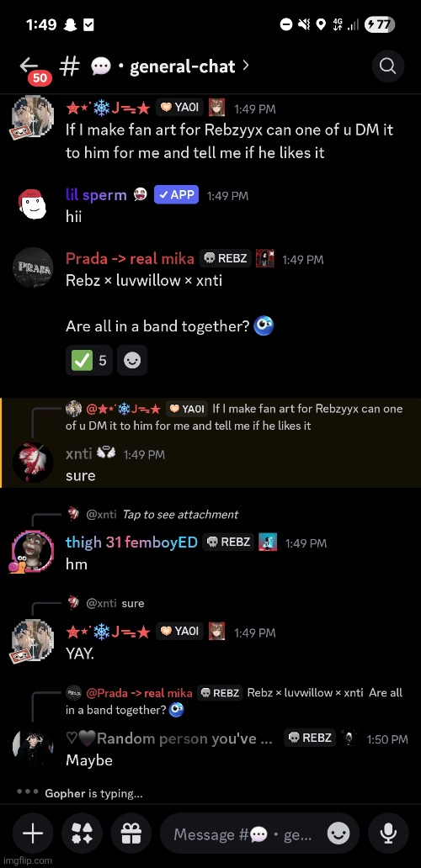Tap the APP badge beside lil sperm

tap(176, 194)
